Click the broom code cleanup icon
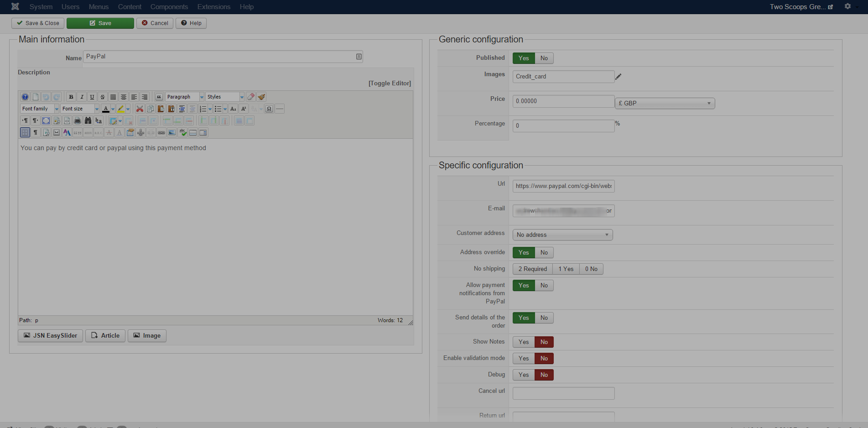Image resolution: width=868 pixels, height=428 pixels. 261,97
